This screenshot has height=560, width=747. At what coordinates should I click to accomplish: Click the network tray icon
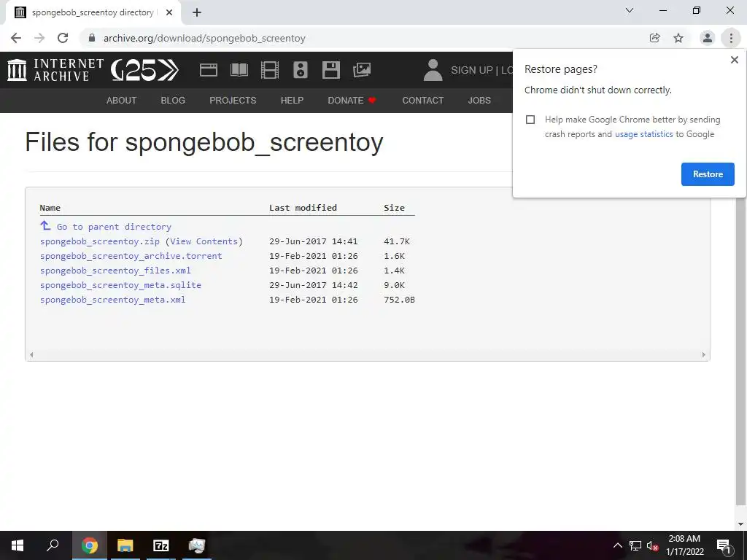pos(635,545)
